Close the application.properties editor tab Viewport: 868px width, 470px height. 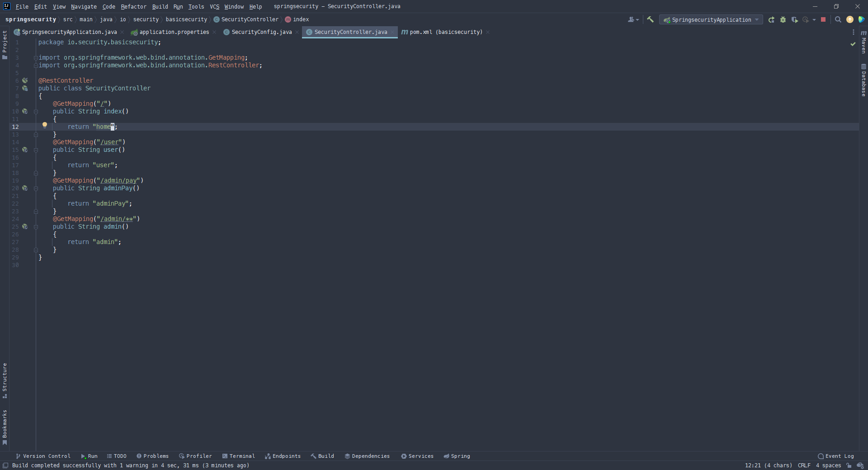tap(214, 32)
